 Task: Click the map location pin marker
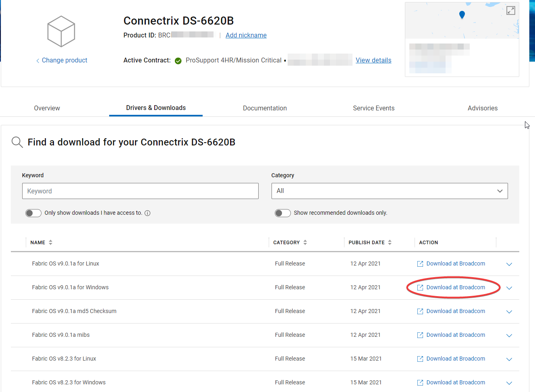pos(462,15)
